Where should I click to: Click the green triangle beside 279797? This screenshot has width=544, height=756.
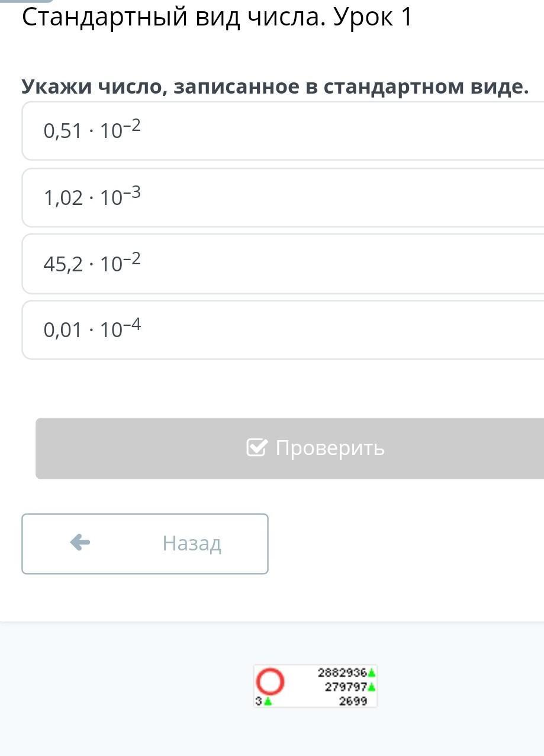tap(372, 687)
